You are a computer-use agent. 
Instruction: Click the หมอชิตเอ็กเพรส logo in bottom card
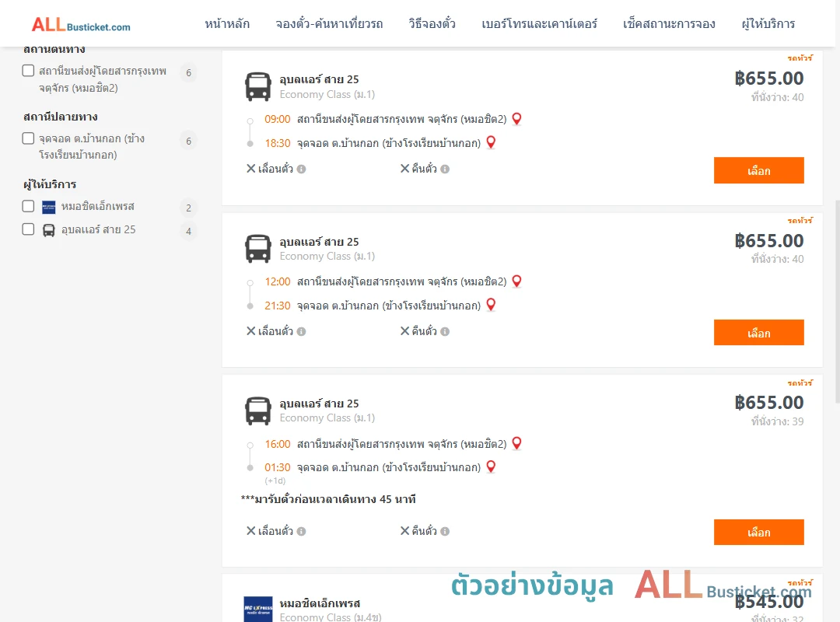pos(257,609)
